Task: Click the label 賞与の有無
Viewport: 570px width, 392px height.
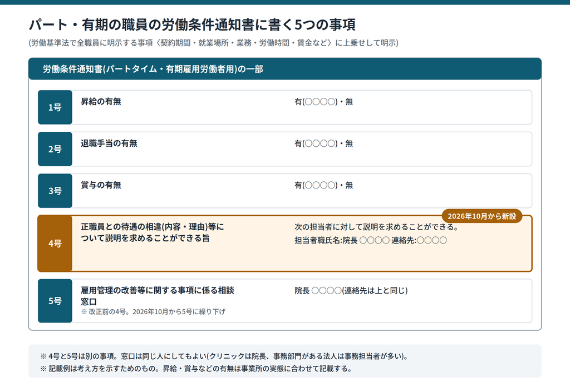Action: tap(101, 185)
